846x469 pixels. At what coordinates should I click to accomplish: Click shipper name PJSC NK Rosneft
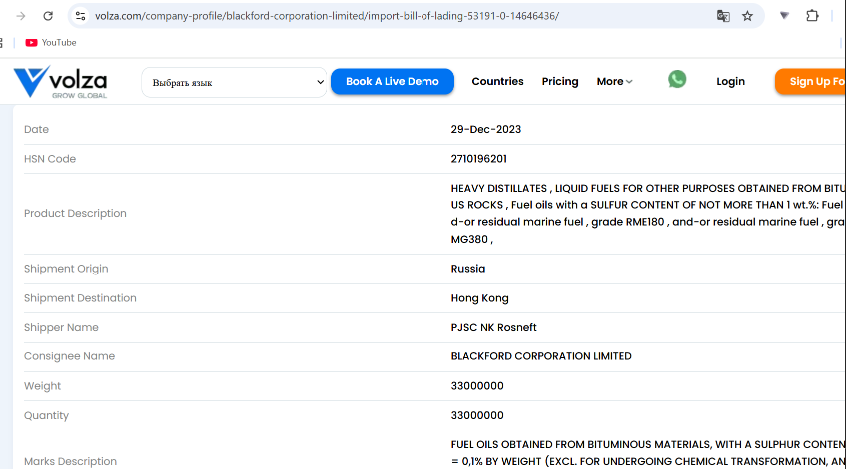(494, 328)
